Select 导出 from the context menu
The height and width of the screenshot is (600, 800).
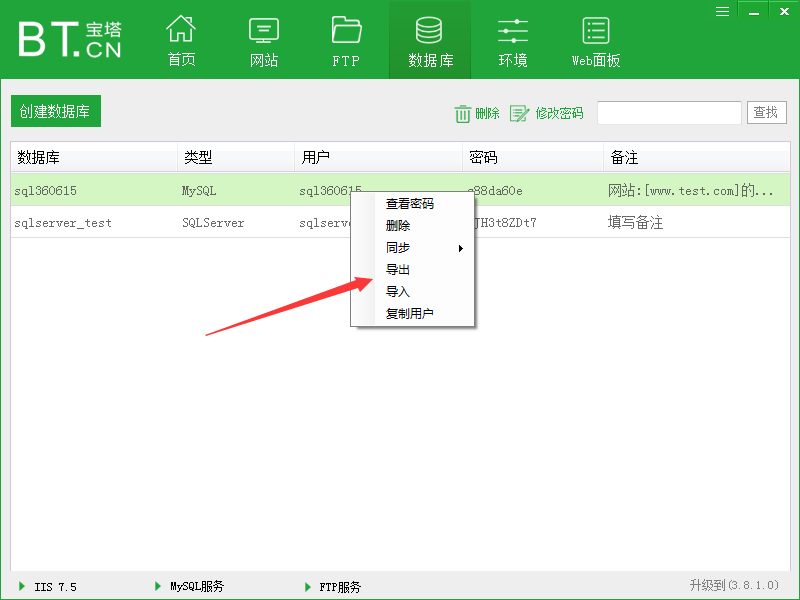coord(398,268)
